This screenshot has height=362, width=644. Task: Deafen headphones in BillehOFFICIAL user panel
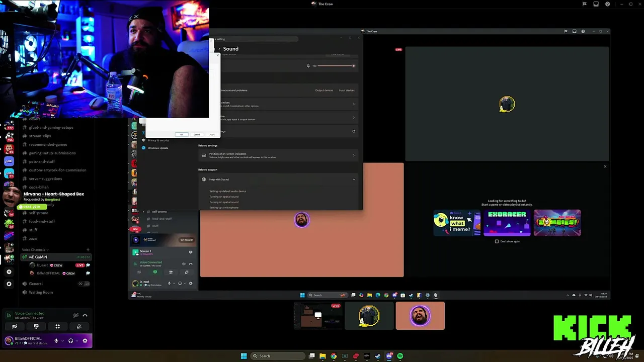(70, 341)
